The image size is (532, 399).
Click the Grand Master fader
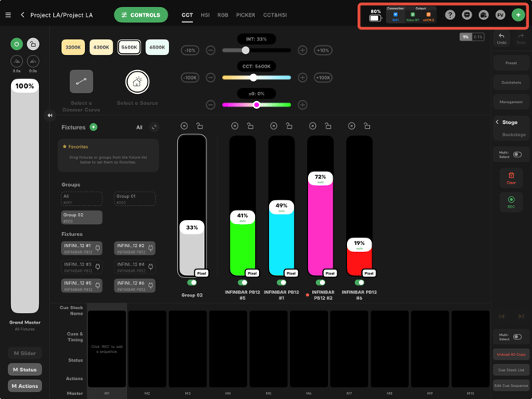[25, 196]
